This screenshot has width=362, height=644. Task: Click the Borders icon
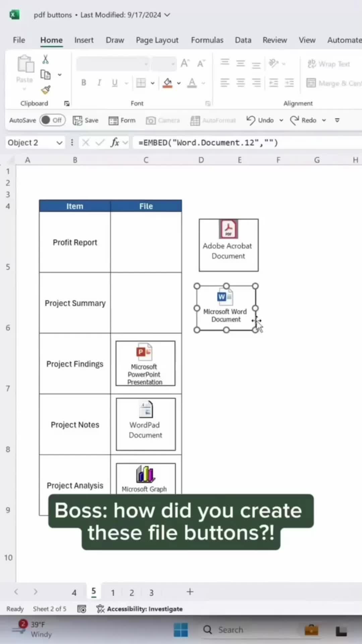pyautogui.click(x=141, y=83)
